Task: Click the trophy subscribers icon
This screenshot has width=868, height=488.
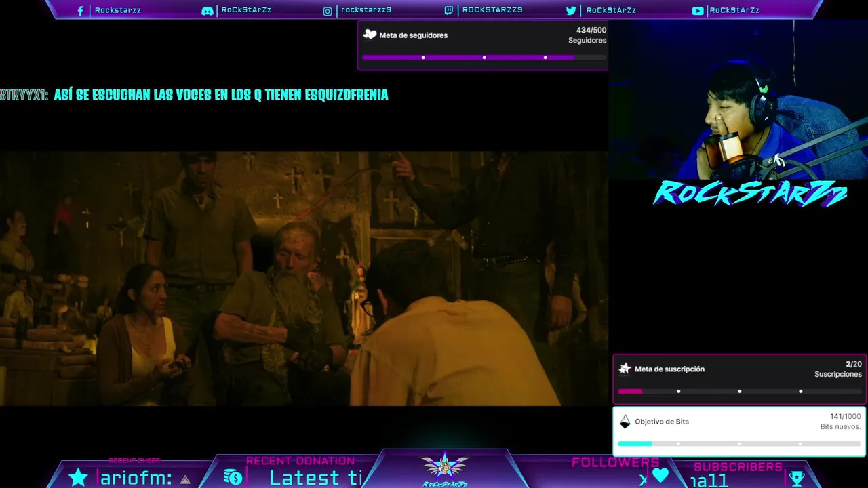Action: [797, 478]
